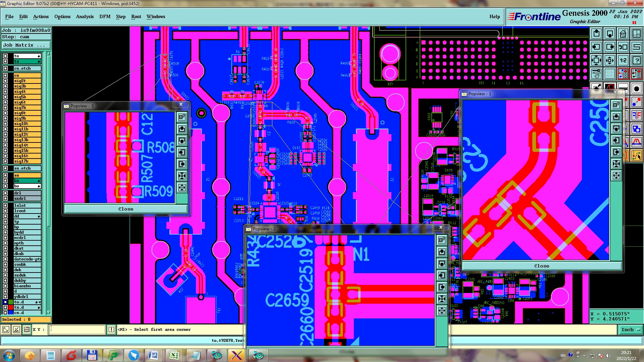
Task: Click the pan right arrow icon
Action: (609, 47)
